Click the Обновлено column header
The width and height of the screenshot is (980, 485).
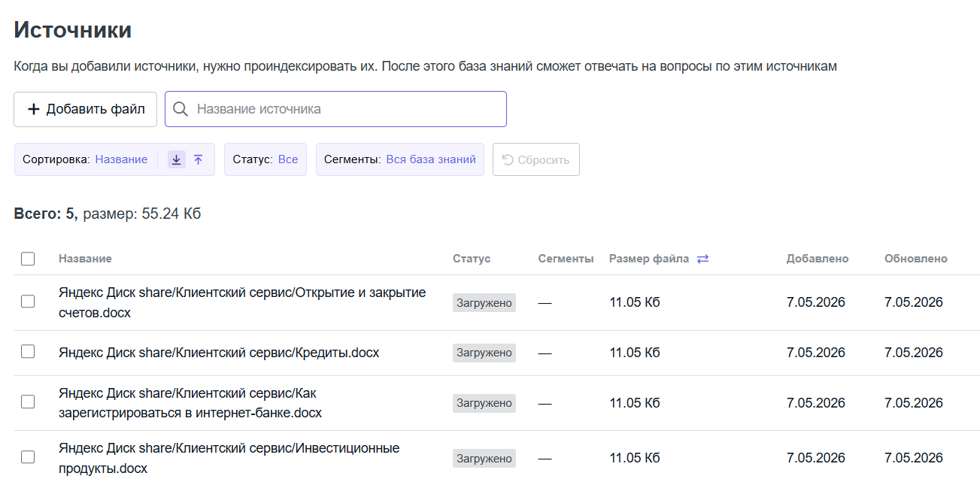(916, 259)
